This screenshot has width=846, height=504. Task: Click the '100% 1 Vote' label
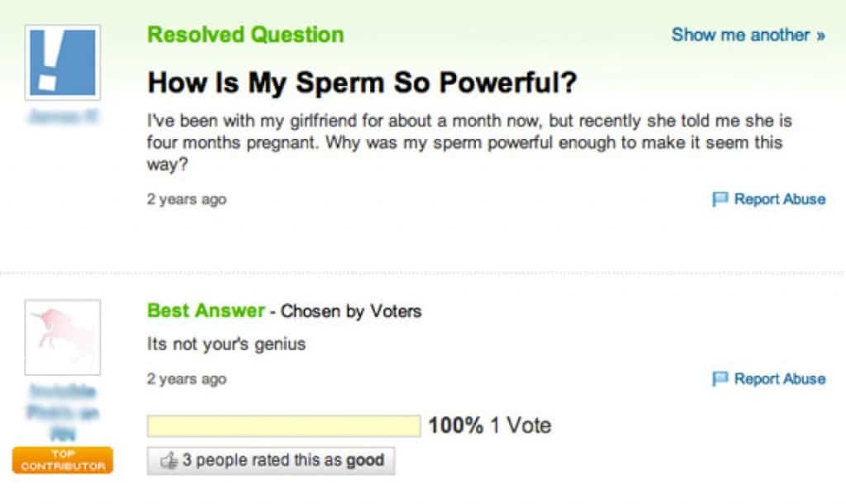coord(489,426)
